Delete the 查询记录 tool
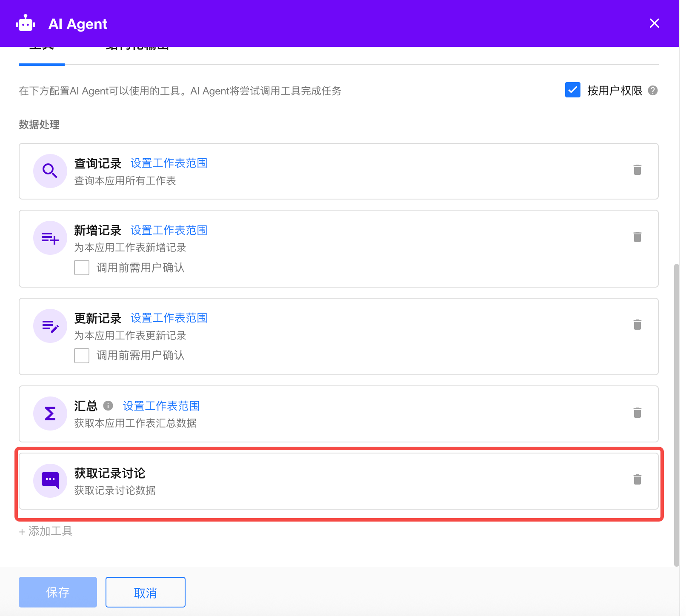The width and height of the screenshot is (686, 616). click(637, 170)
